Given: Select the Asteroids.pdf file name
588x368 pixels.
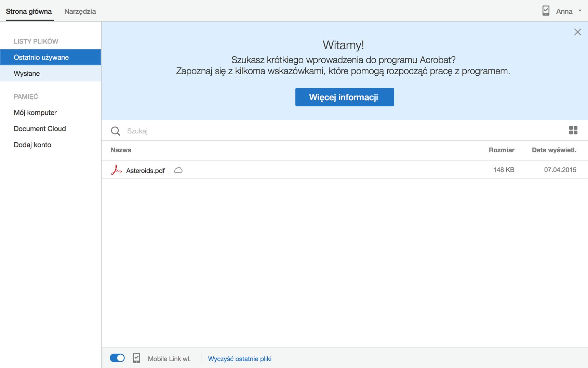Looking at the screenshot, I should click(x=145, y=170).
